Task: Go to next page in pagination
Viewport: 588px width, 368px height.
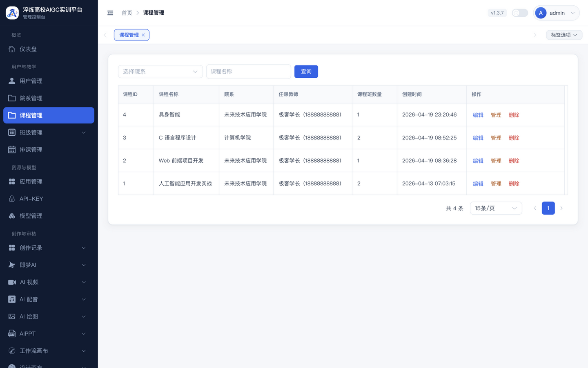Action: pos(561,208)
